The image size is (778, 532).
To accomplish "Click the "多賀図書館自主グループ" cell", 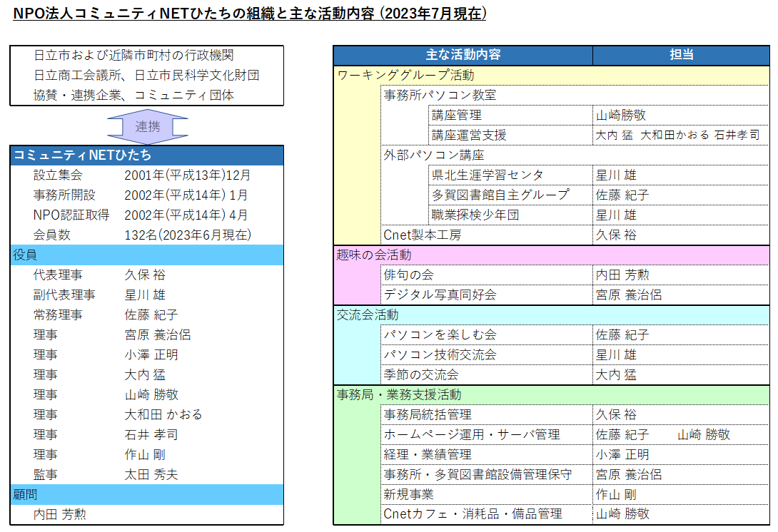I will click(x=510, y=195).
